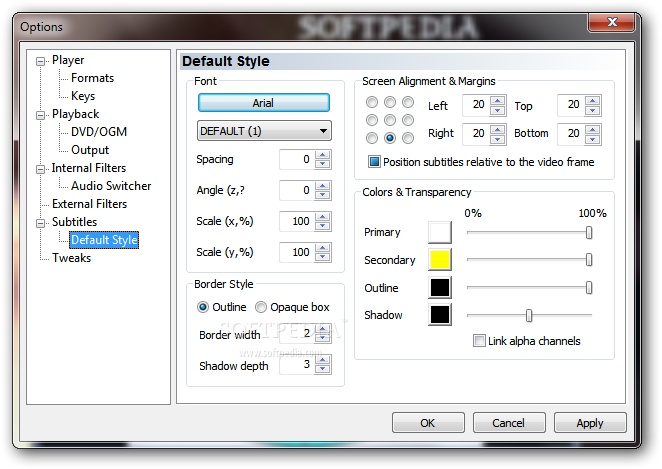
Task: Choose bottom-left screen alignment radio
Action: pos(372,138)
